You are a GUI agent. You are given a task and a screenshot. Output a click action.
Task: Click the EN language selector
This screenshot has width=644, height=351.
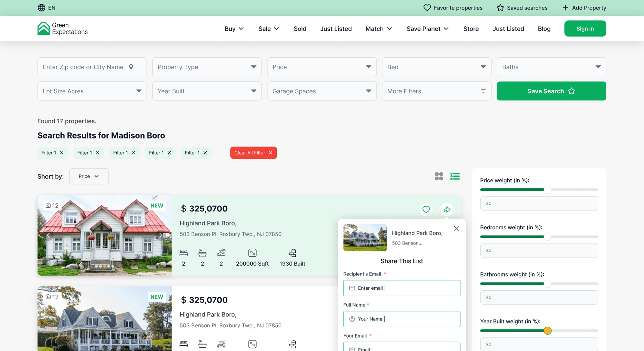point(47,8)
